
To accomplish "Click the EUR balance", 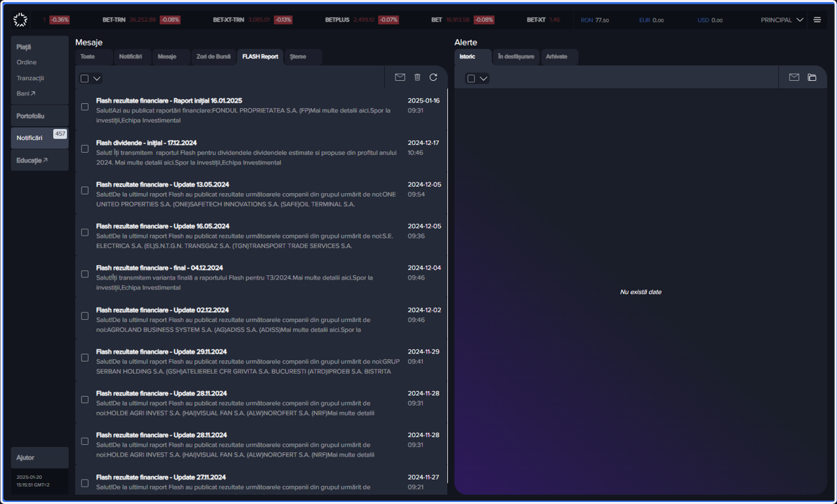I will pos(651,20).
